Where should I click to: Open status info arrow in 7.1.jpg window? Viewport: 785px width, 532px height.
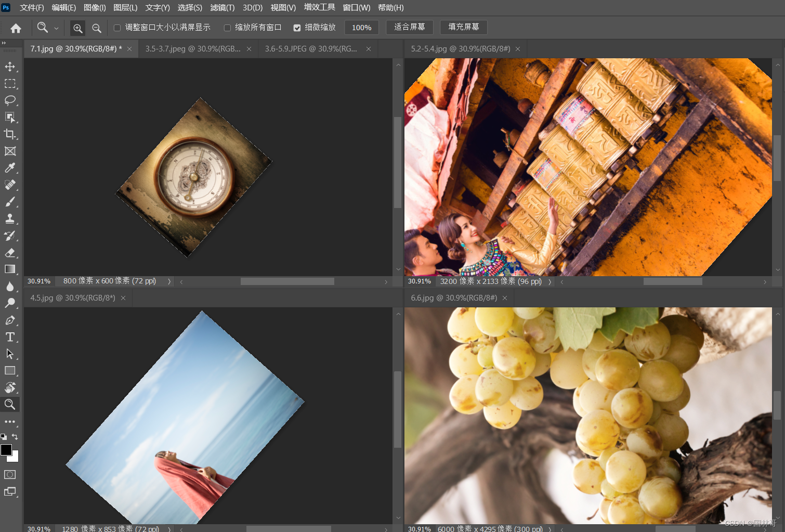tap(169, 281)
